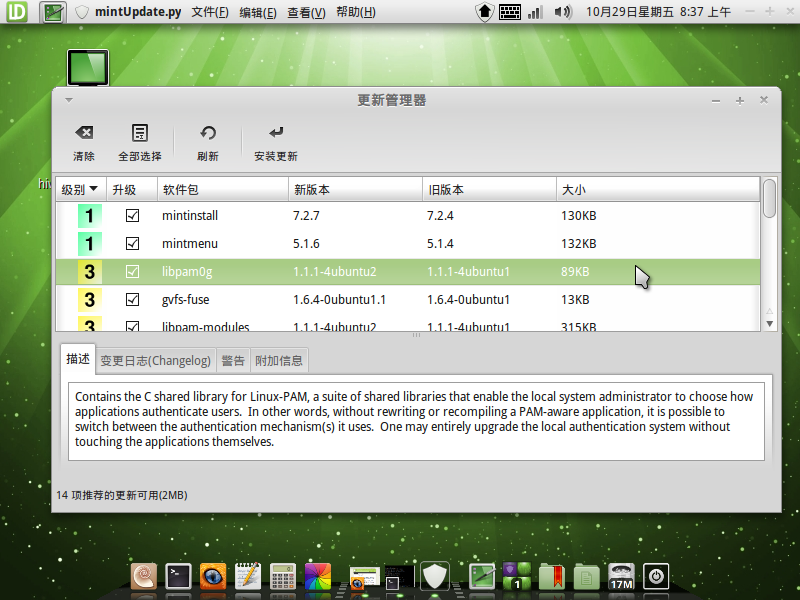Open the documents folder in dock

click(587, 577)
